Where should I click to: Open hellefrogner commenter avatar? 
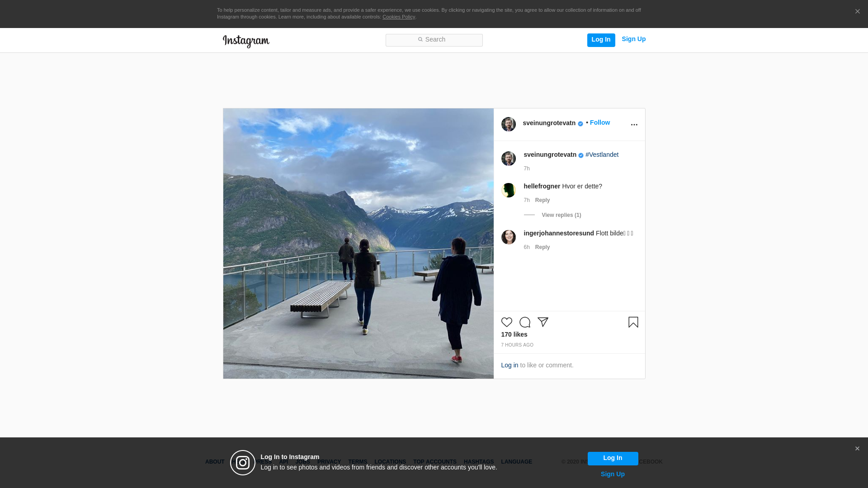[508, 190]
